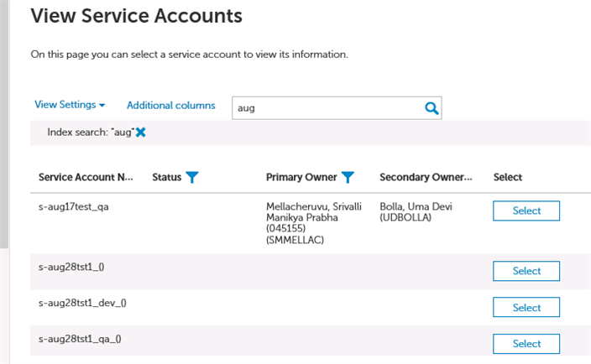Image resolution: width=591 pixels, height=364 pixels.
Task: Expand the View Settings dropdown
Action: pos(70,105)
